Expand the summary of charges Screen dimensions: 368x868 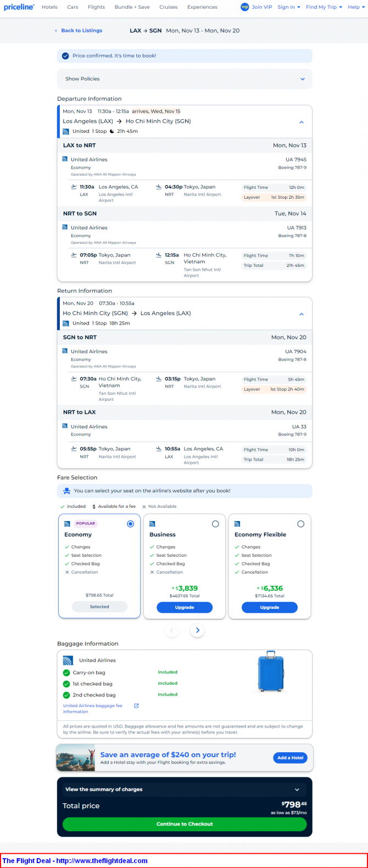coord(297,789)
